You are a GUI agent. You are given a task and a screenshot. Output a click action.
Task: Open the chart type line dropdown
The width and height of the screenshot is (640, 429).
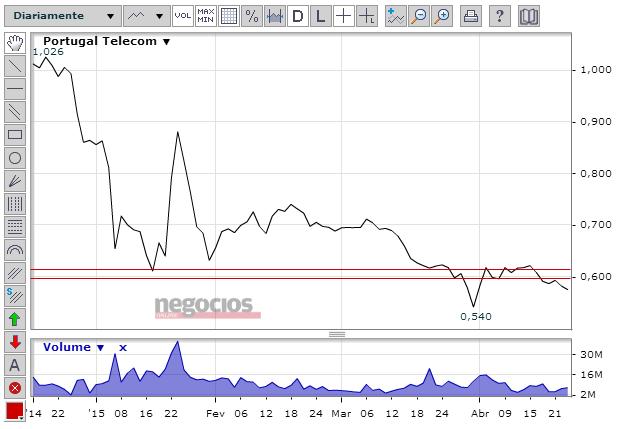(x=147, y=16)
